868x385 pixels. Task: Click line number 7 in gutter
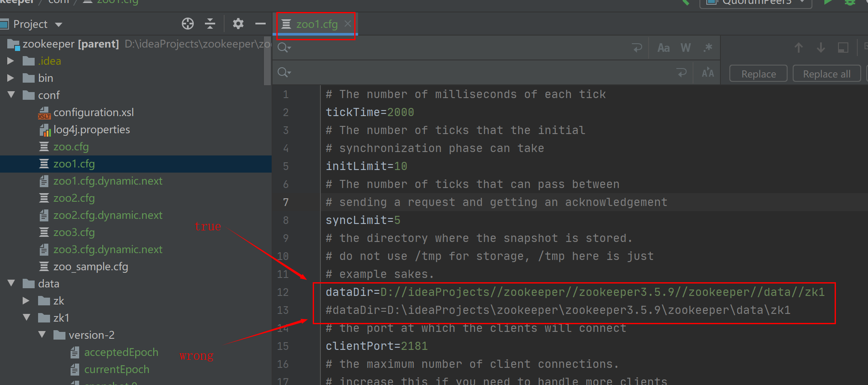(x=285, y=202)
